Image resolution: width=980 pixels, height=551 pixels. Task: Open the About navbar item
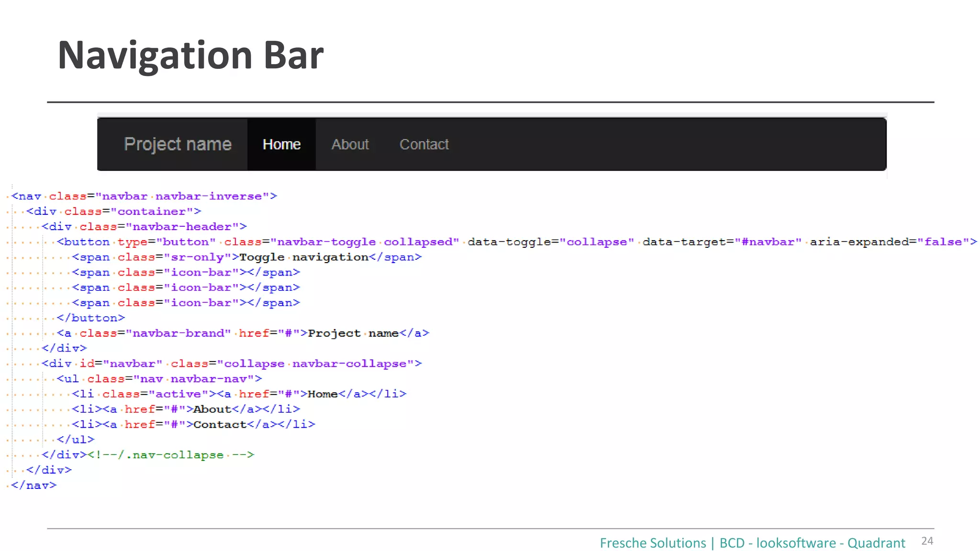(350, 144)
